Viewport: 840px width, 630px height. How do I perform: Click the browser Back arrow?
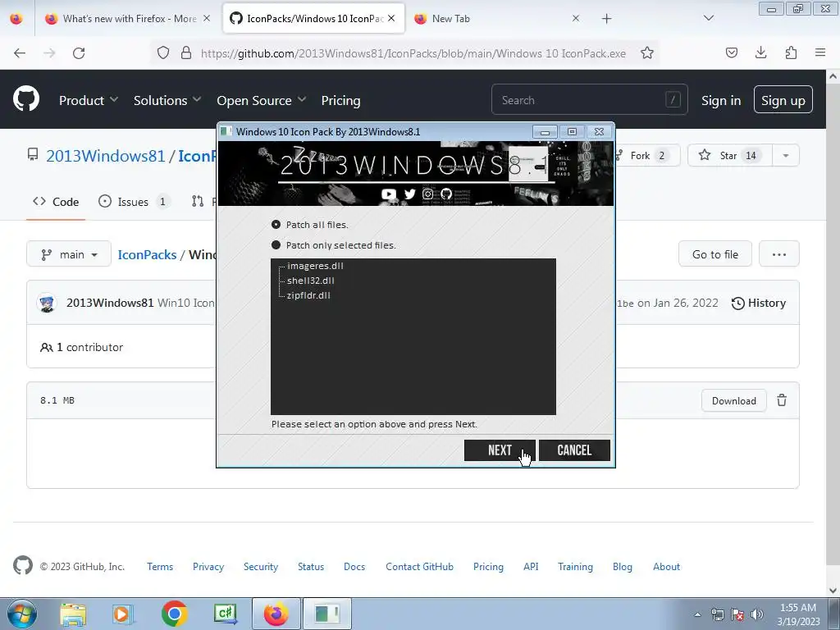[20, 53]
